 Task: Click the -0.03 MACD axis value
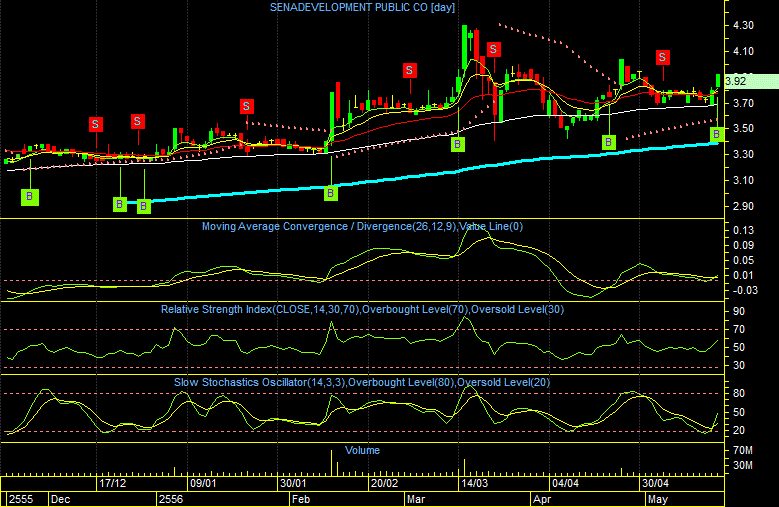745,290
